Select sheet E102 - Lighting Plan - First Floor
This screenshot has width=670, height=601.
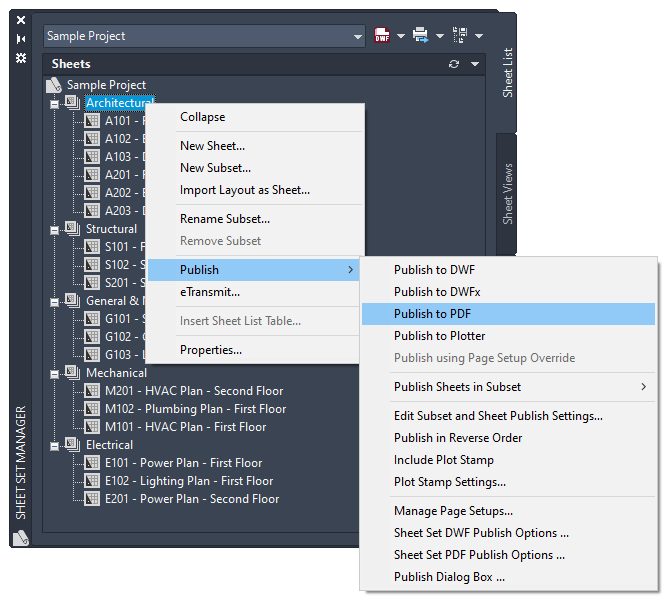189,481
